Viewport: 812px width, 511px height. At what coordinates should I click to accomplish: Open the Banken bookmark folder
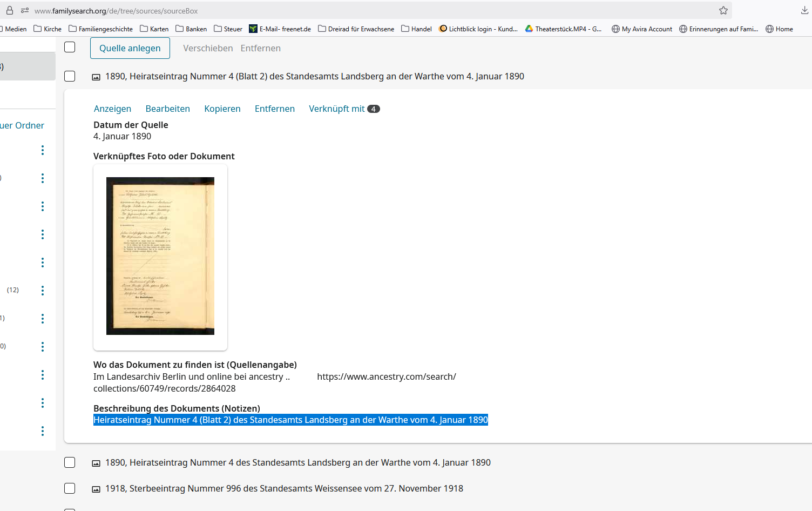[x=191, y=29]
